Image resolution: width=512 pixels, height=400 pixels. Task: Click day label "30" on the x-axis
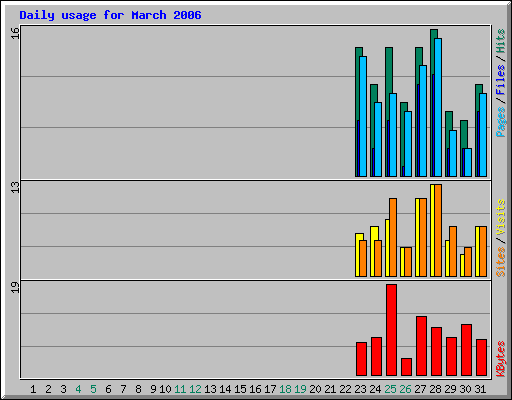(465, 389)
